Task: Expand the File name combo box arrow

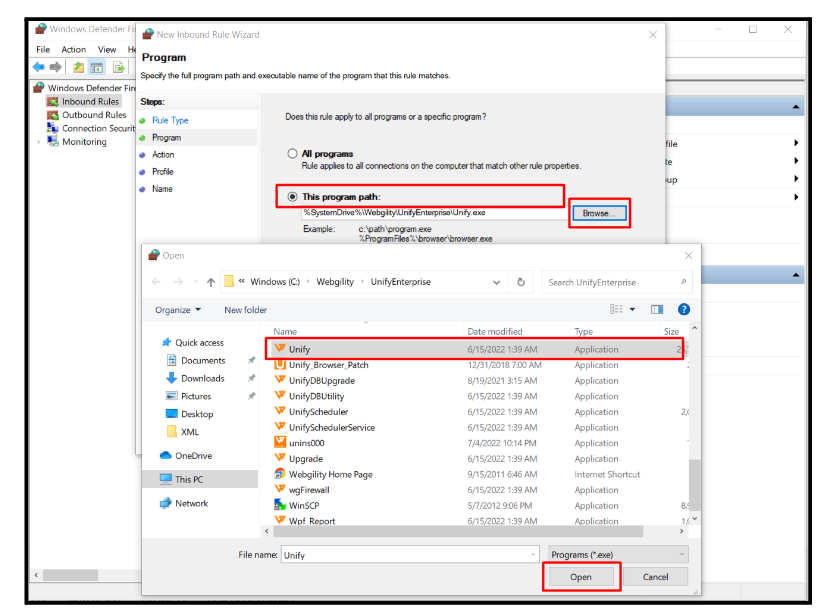Action: click(533, 554)
